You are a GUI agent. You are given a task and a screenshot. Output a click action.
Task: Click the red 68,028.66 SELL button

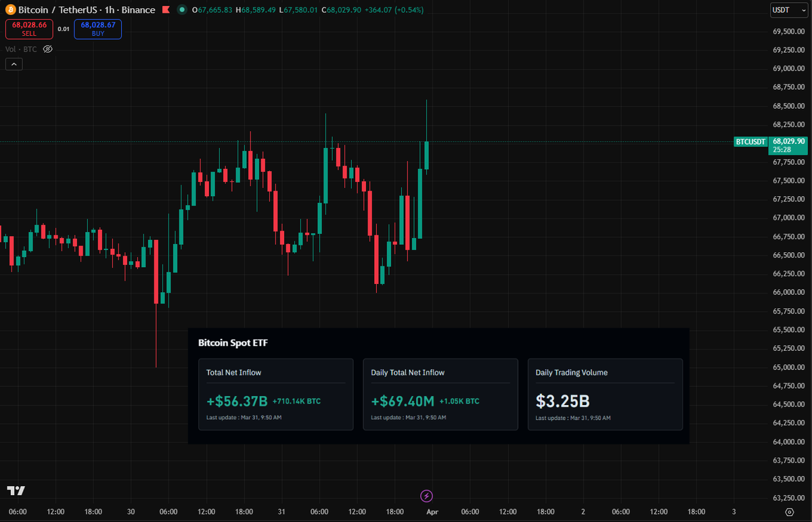pyautogui.click(x=29, y=29)
